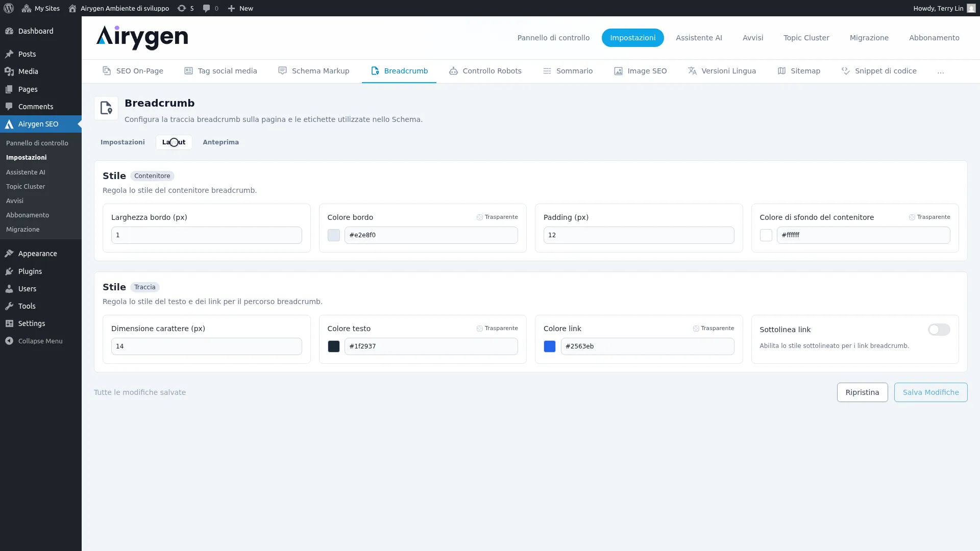This screenshot has width=980, height=551.
Task: Click the Image SEO picture icon
Action: [618, 71]
